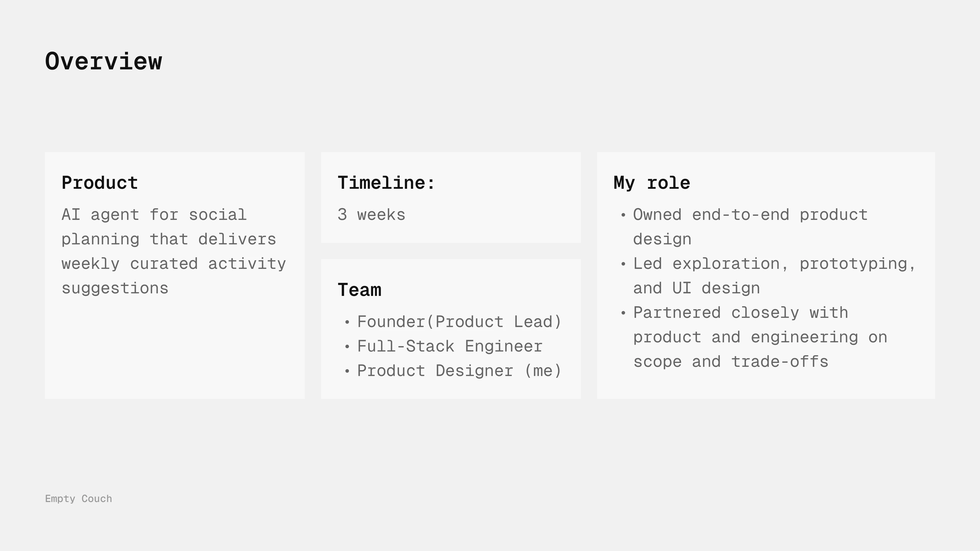The width and height of the screenshot is (980, 551).
Task: Click the bullet dot before Partnered closely
Action: coord(623,313)
